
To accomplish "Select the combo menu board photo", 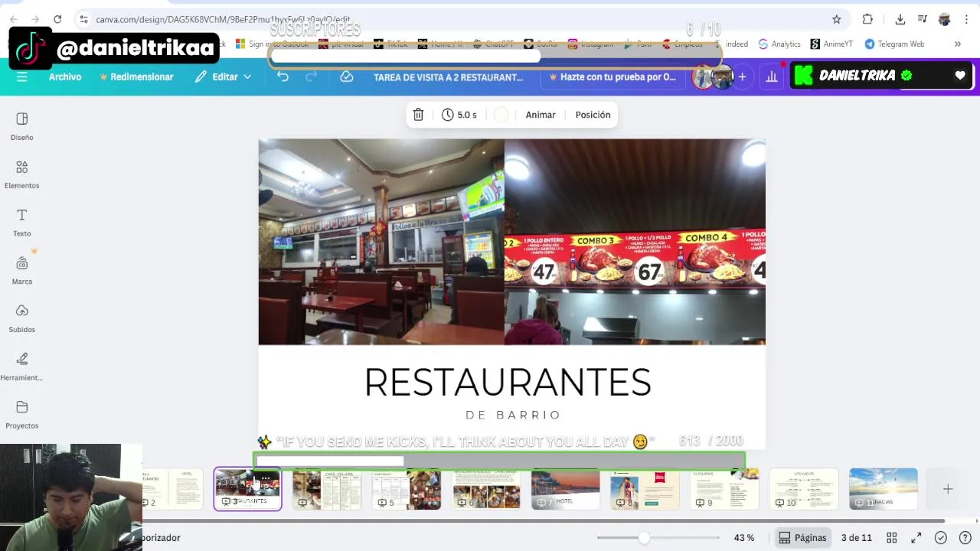I will [635, 242].
